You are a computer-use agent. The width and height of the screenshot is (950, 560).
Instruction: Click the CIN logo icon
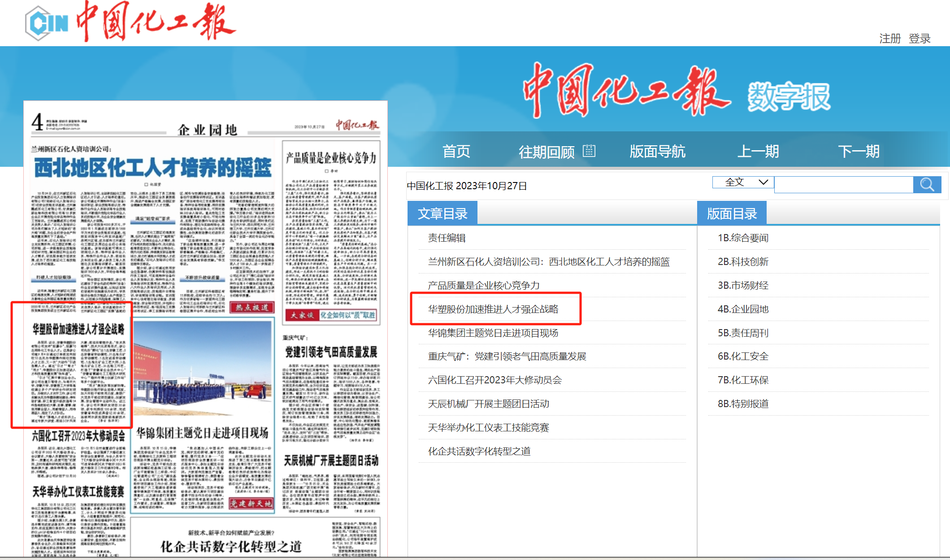pyautogui.click(x=46, y=22)
